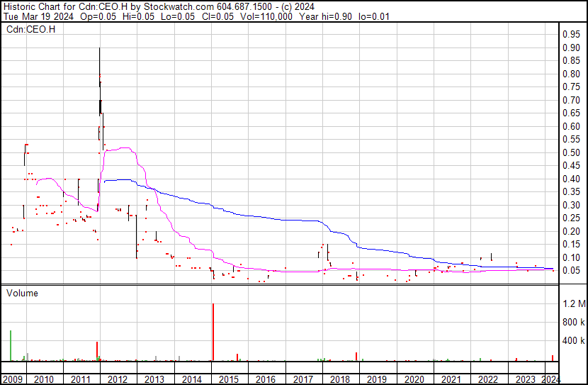The image size is (588, 385).
Task: Click the chart title line 'Historic Chart for Cdn:CEO.H'
Action: tap(66, 6)
